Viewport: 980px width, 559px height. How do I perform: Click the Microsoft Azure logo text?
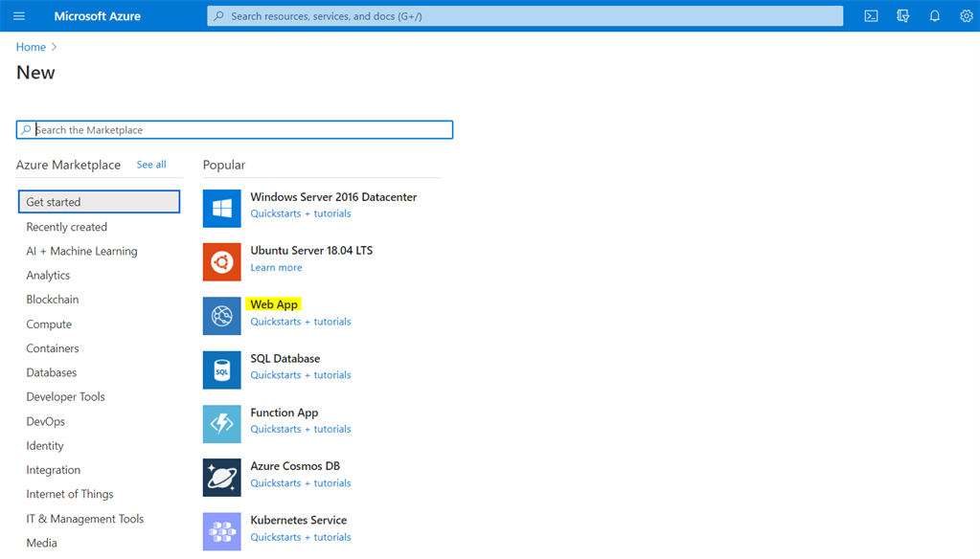[98, 16]
